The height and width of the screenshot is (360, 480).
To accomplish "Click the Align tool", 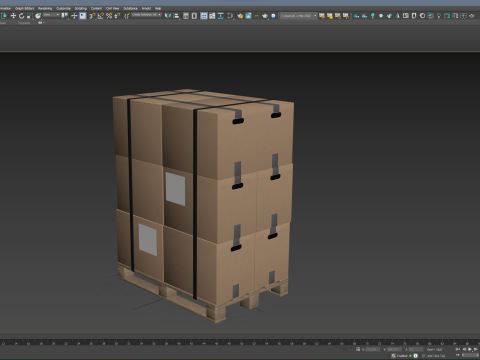I will [176, 16].
